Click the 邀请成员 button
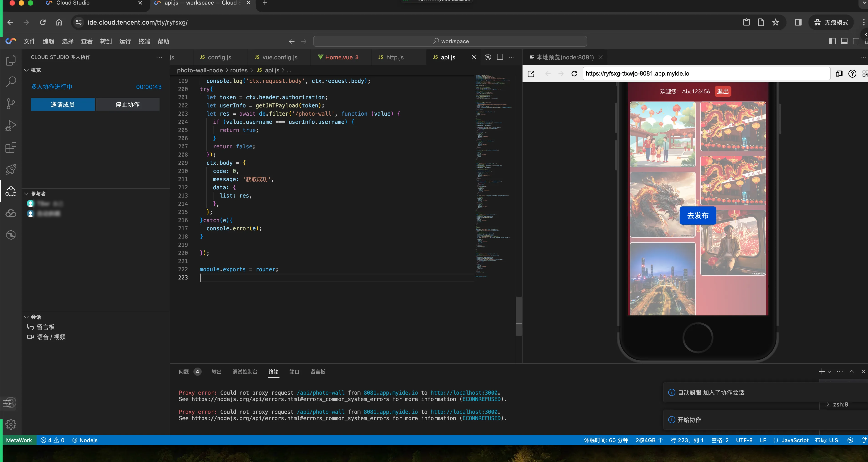 (x=63, y=104)
